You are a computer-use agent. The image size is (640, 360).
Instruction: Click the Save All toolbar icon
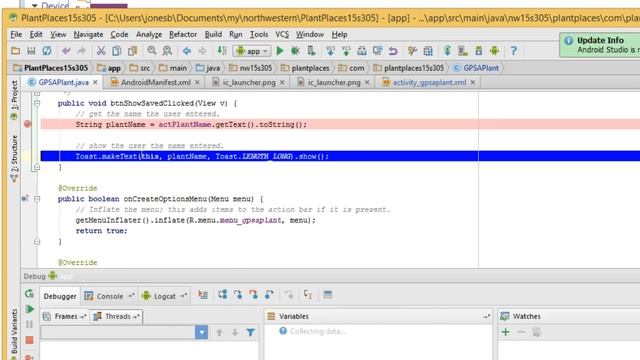[x=31, y=51]
